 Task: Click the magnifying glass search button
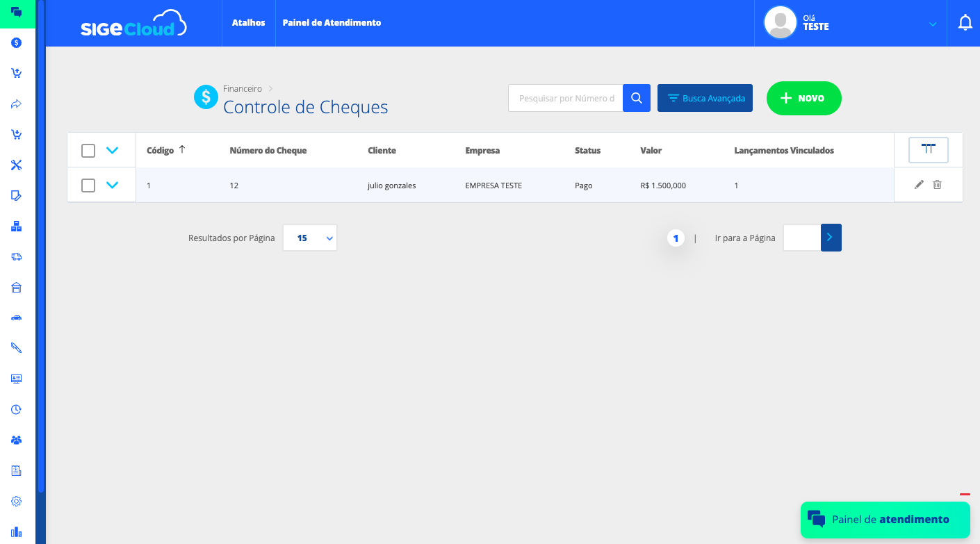click(636, 98)
